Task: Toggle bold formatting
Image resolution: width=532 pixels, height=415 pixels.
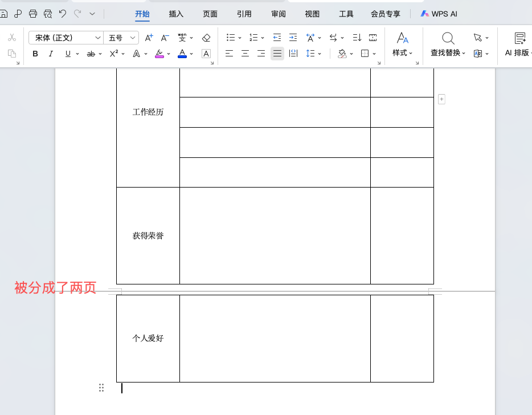Action: [x=35, y=54]
